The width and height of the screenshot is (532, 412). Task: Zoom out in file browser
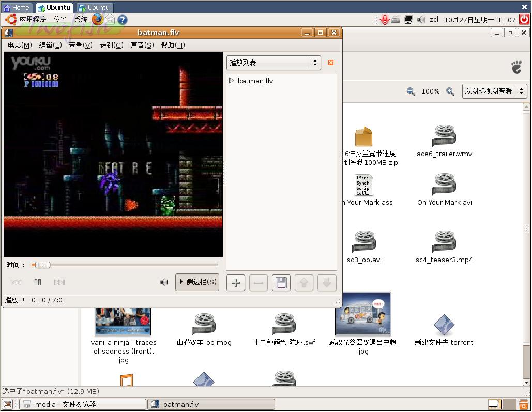tap(411, 91)
